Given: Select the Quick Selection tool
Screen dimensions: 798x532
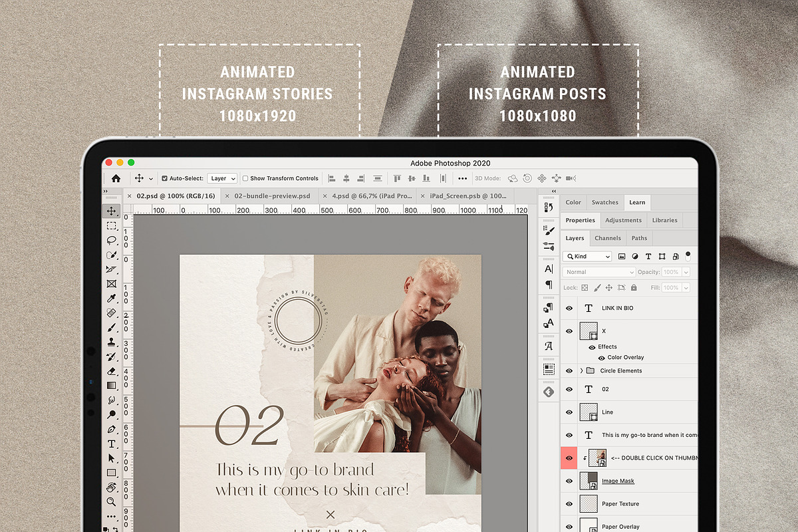Looking at the screenshot, I should (x=111, y=255).
